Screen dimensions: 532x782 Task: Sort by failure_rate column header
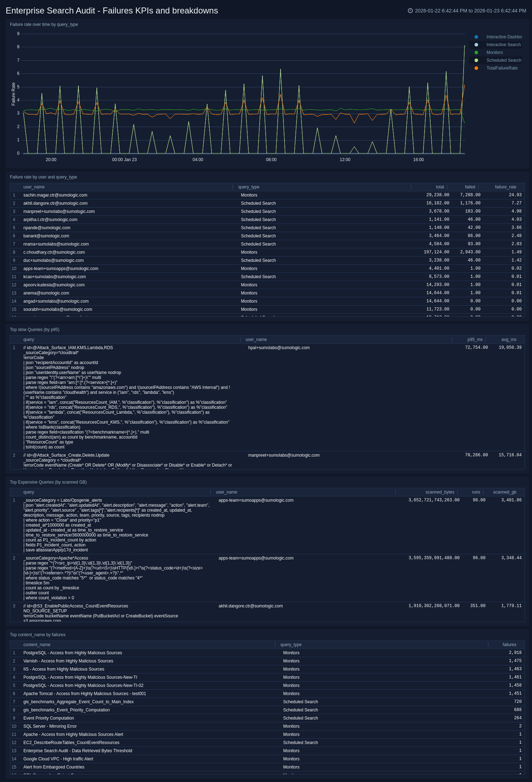505,187
